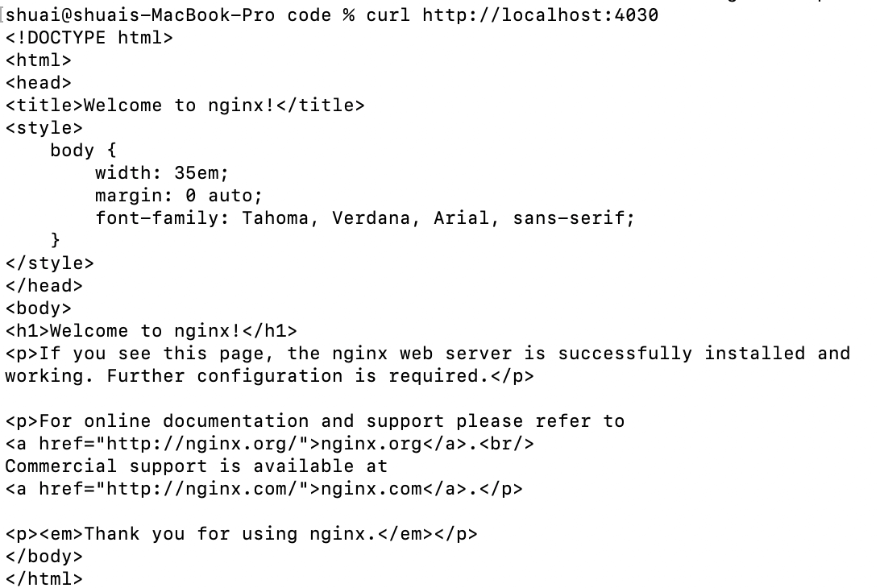
Task: Click the width: 35em declaration
Action: click(x=162, y=173)
